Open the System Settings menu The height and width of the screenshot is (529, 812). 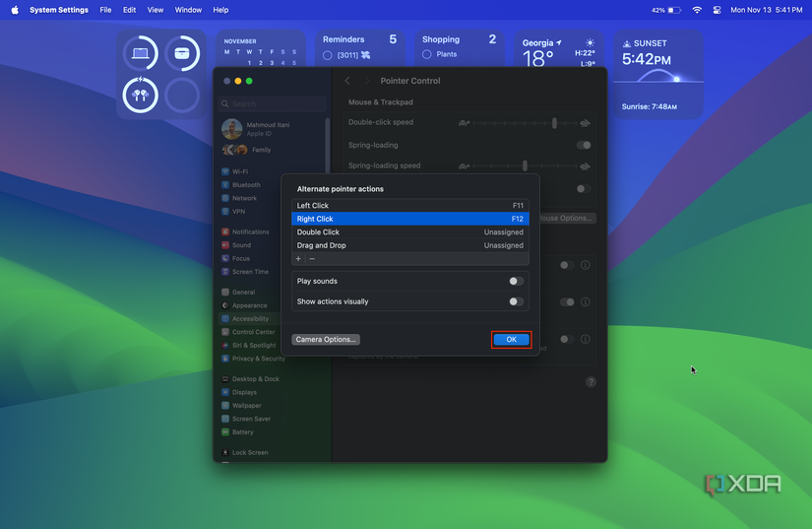click(59, 10)
